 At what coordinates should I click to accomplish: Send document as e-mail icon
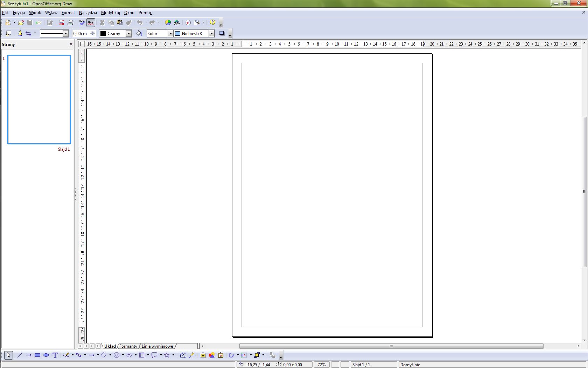(x=38, y=22)
